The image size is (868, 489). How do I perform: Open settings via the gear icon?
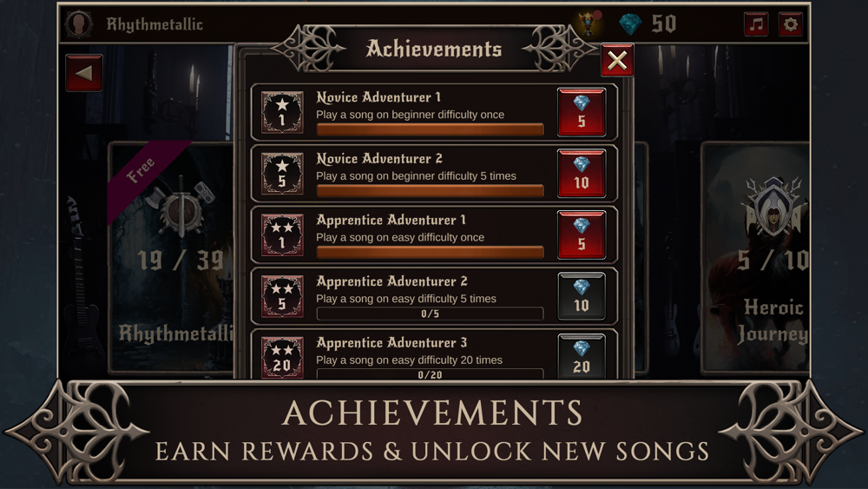(791, 24)
